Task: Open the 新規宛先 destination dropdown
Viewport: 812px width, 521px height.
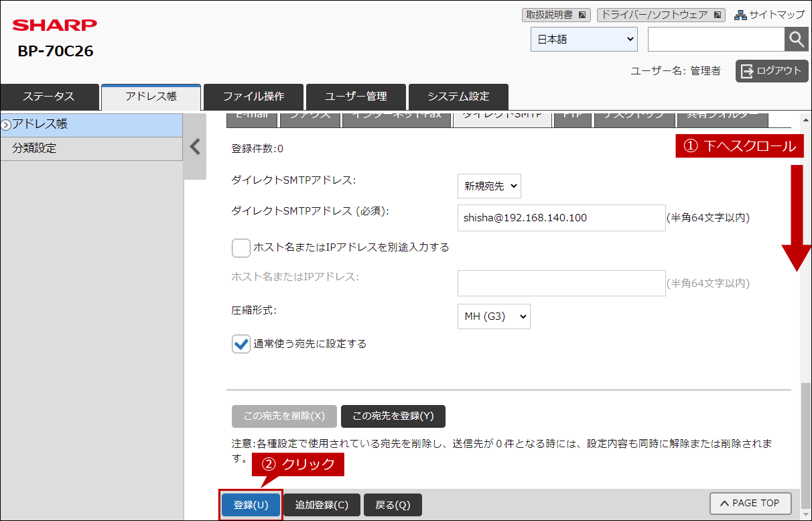Action: click(x=489, y=186)
